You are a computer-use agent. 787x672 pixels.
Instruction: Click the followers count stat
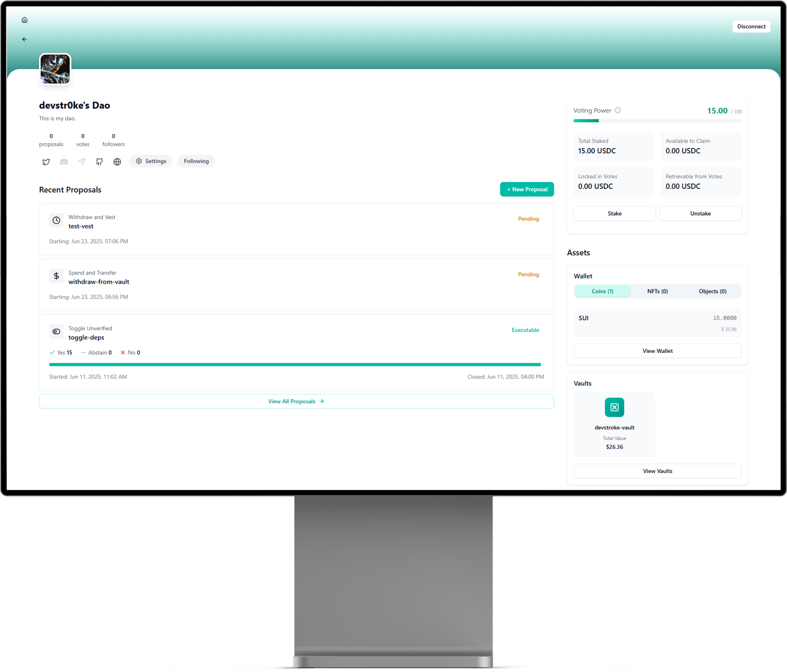(x=113, y=140)
